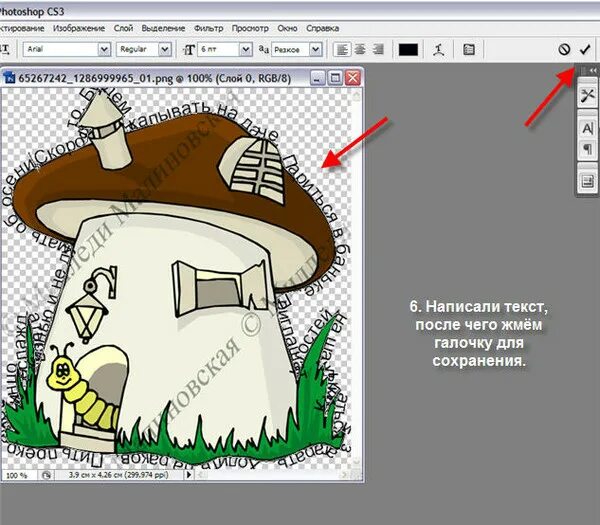
Task: Open the Character panel icon
Action: (x=587, y=128)
